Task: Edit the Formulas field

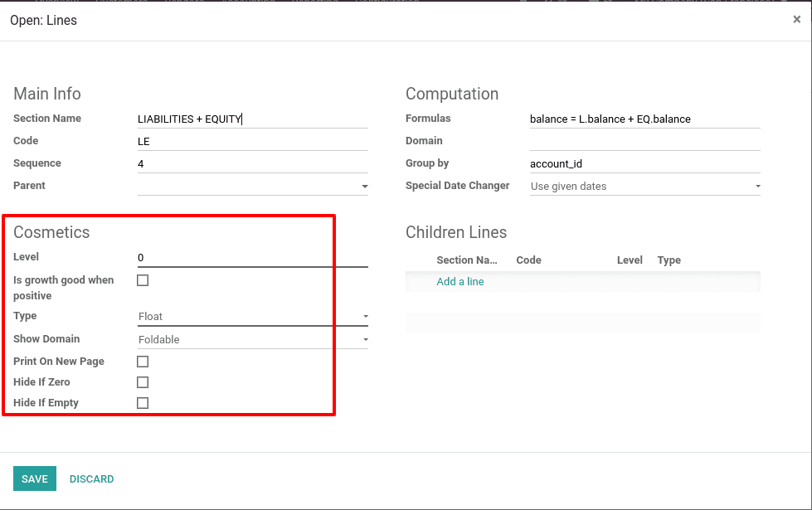Action: click(x=644, y=119)
